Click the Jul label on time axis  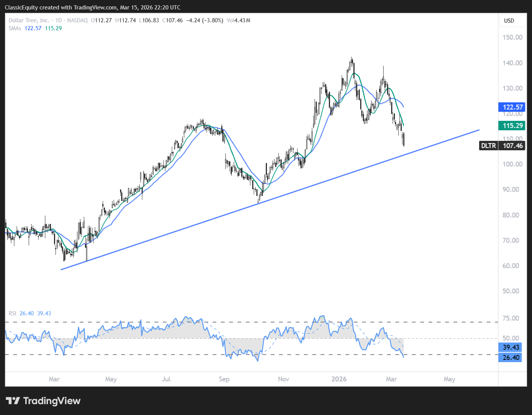[x=166, y=379]
